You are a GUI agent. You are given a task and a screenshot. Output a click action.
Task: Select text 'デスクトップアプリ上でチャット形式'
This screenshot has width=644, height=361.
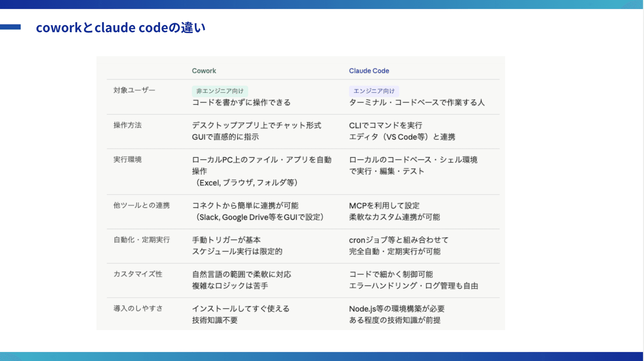pos(257,125)
